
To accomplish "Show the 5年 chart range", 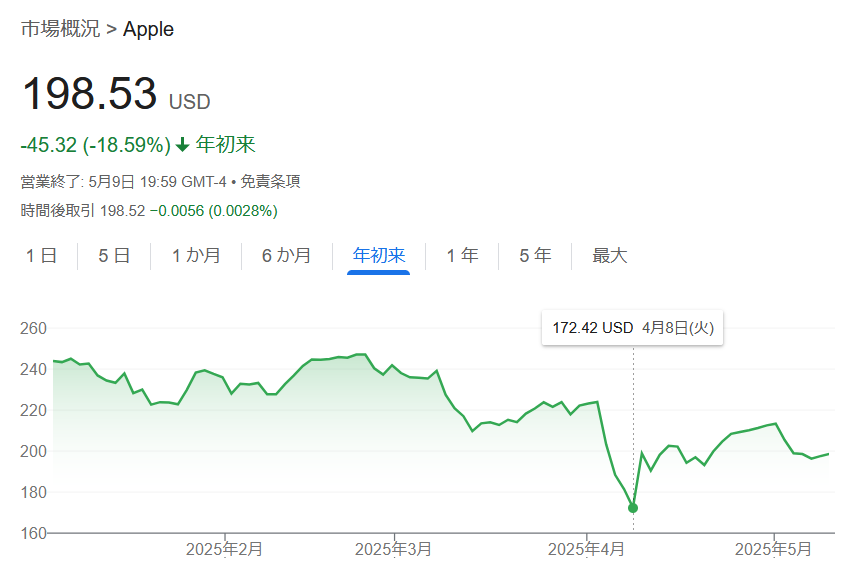I will pos(535,255).
